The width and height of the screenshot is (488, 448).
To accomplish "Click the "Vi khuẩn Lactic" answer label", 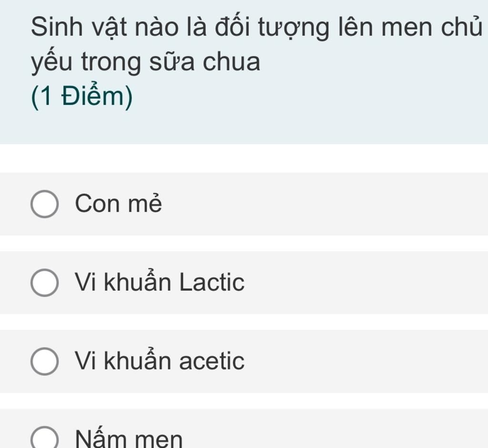I will [x=160, y=283].
